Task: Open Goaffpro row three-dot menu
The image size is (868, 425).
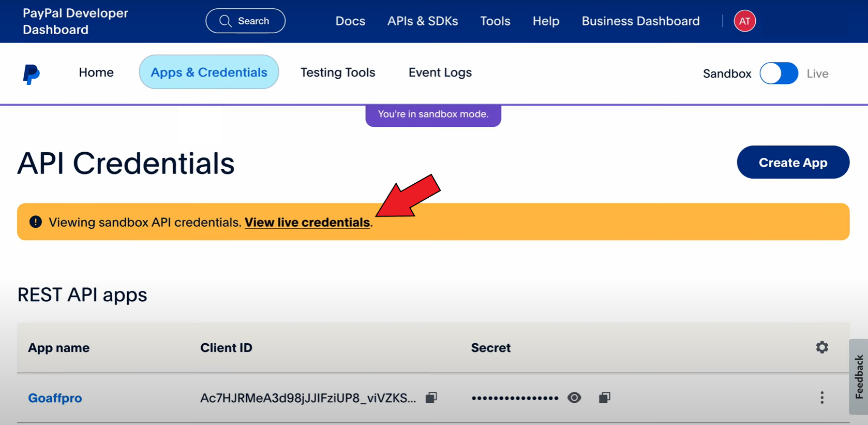Action: click(x=821, y=398)
